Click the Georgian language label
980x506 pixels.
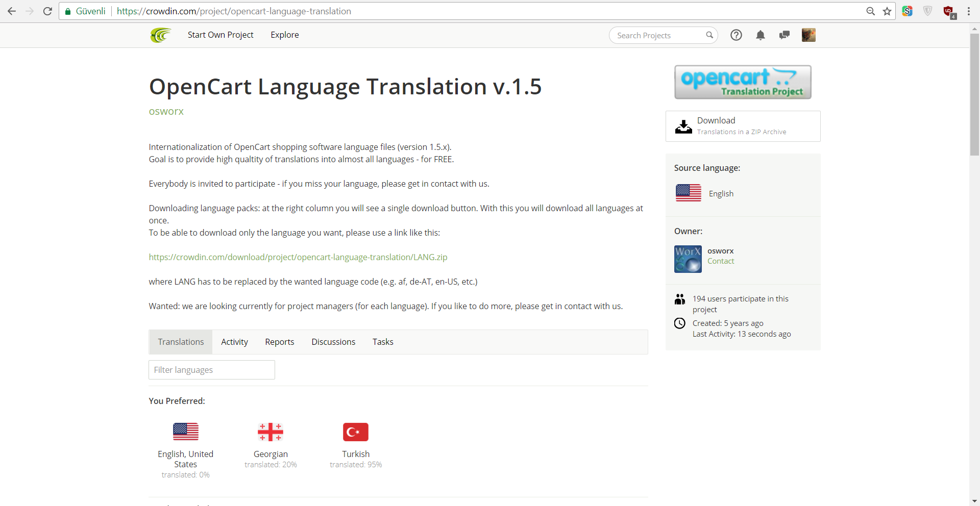(271, 454)
